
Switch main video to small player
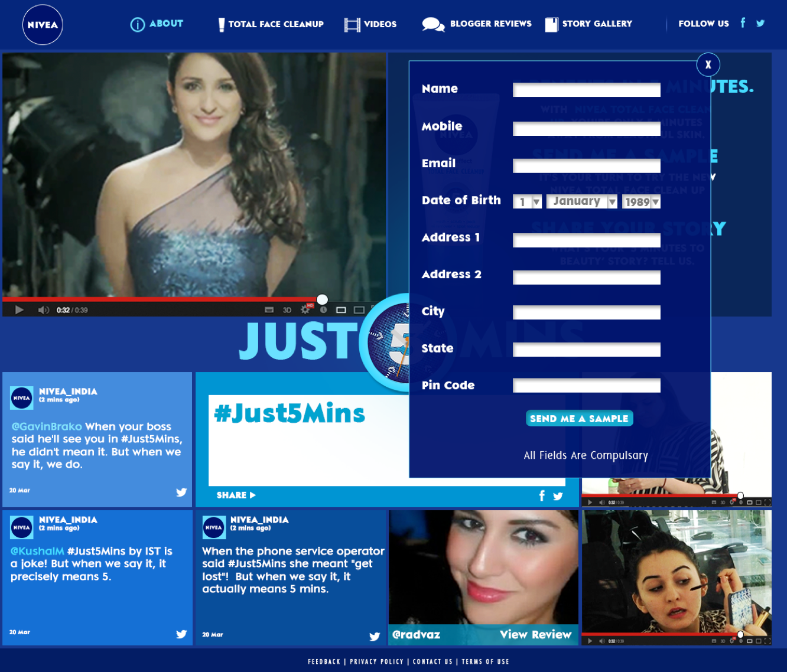pyautogui.click(x=341, y=309)
